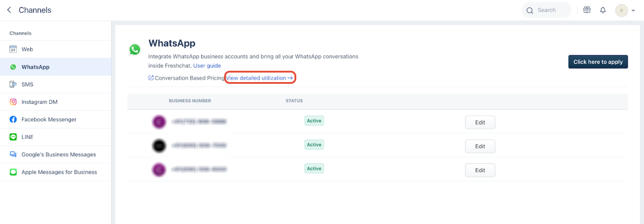644x224 pixels.
Task: Click the Channels page title
Action: pos(35,10)
